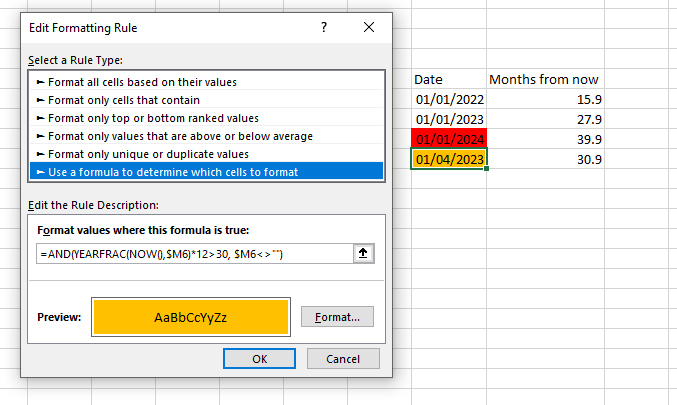Screen dimensions: 677x405
Task: Click the question mark help icon
Action: 324,28
